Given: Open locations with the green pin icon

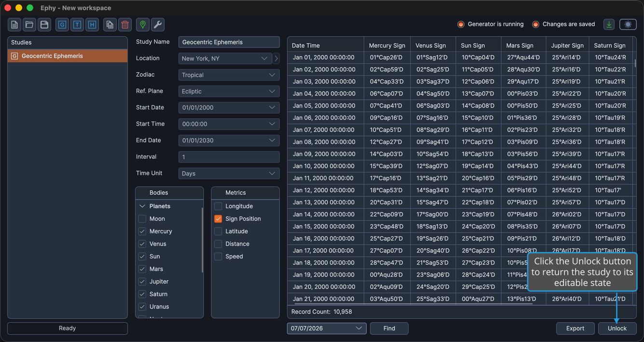Looking at the screenshot, I should pos(143,25).
